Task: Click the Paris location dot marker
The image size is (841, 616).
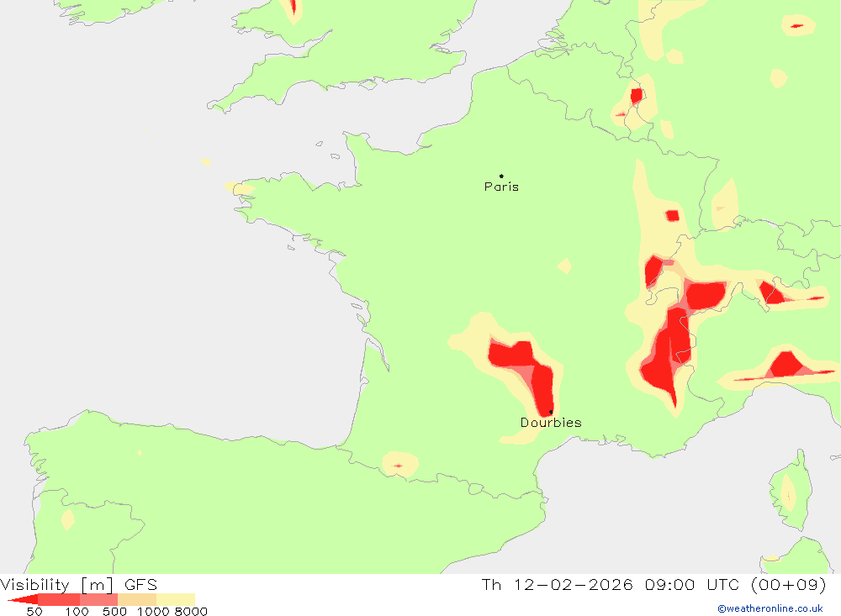Action: click(x=501, y=176)
